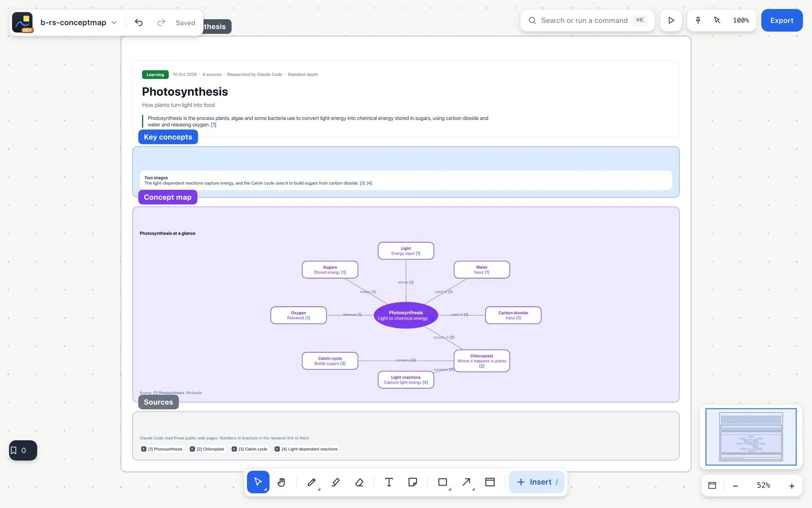The height and width of the screenshot is (508, 812).
Task: Open the b-rs-conceptmap file name dropdown
Action: [x=78, y=22]
